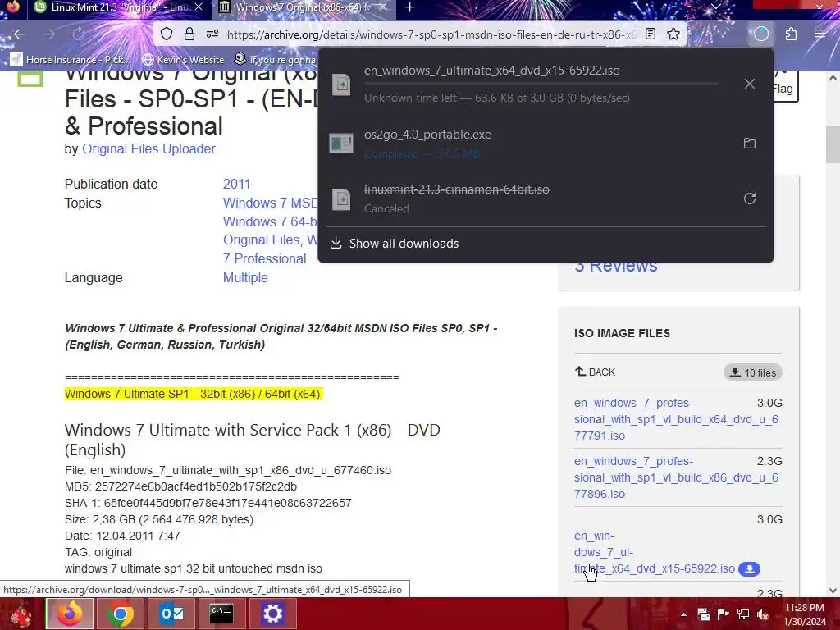Click the address bar URL field
Viewport: 840px width, 630px height.
tap(431, 34)
